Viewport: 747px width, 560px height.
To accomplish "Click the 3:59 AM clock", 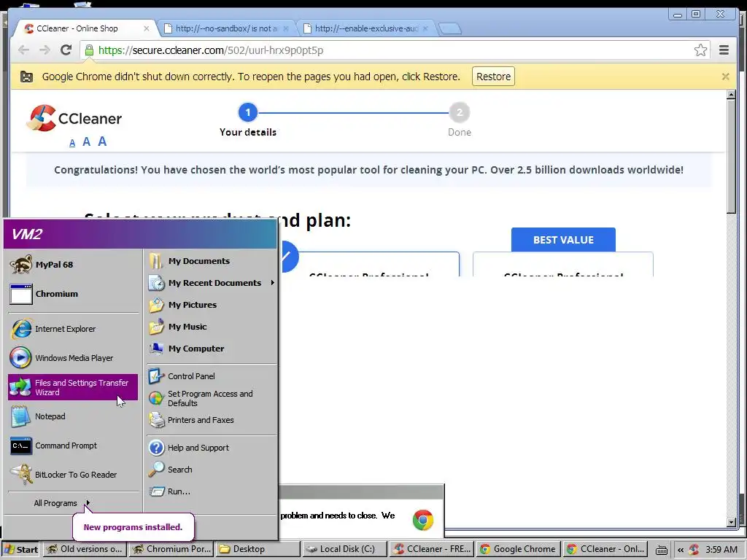I will (721, 550).
